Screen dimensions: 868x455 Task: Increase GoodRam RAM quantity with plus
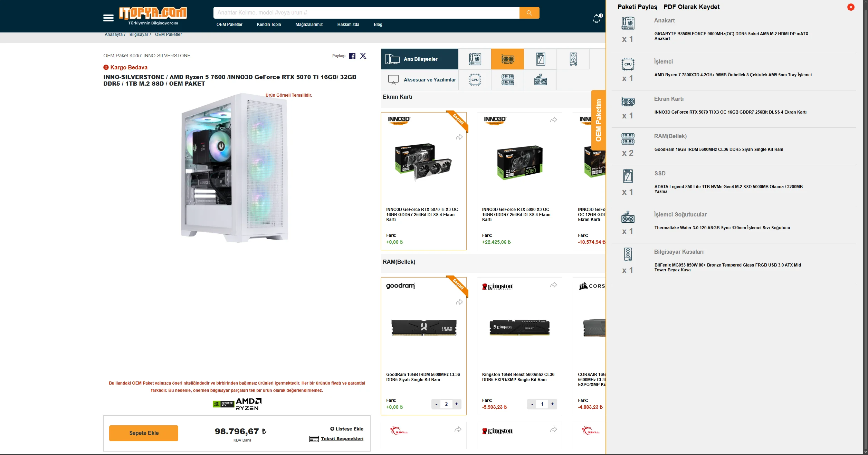coord(456,404)
